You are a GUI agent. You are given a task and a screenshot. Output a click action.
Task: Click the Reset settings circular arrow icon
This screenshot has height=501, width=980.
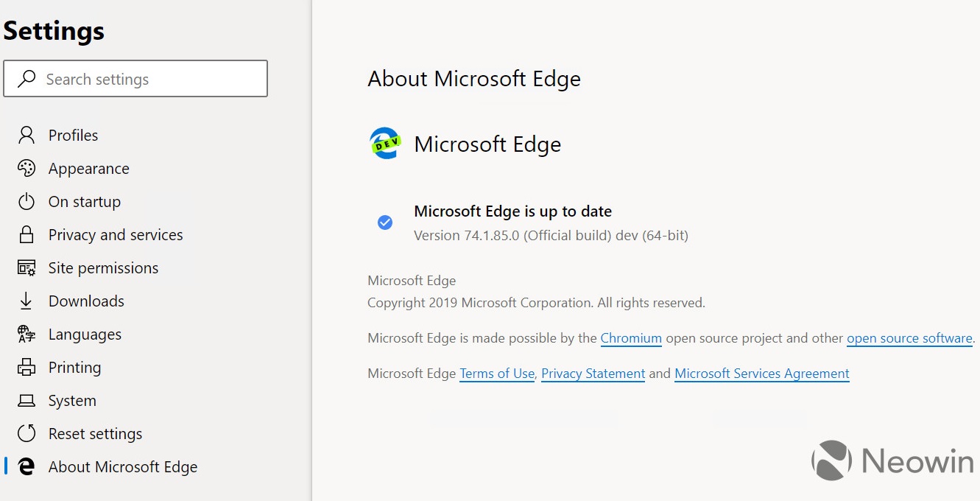click(27, 433)
